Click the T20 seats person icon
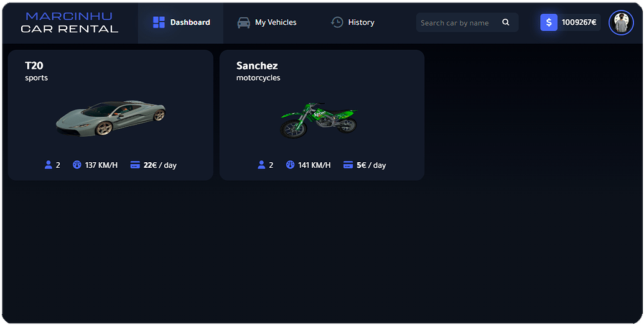Screen dimensions: 644x325 49,165
